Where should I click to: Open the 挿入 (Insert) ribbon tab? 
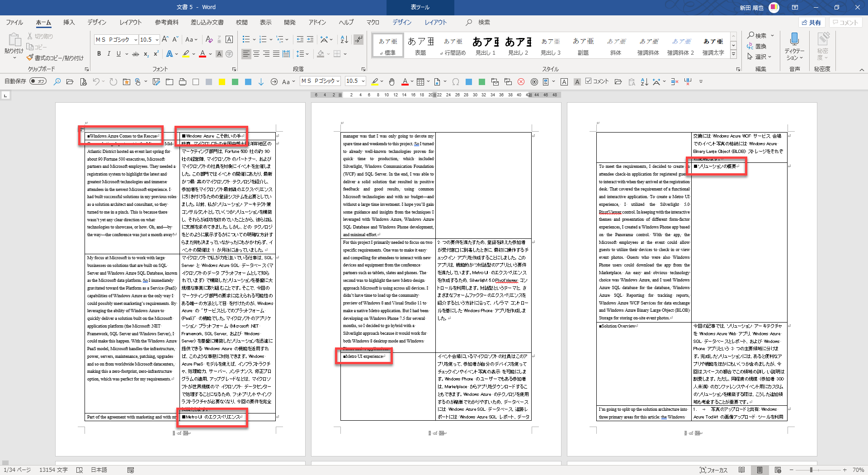coord(69,22)
